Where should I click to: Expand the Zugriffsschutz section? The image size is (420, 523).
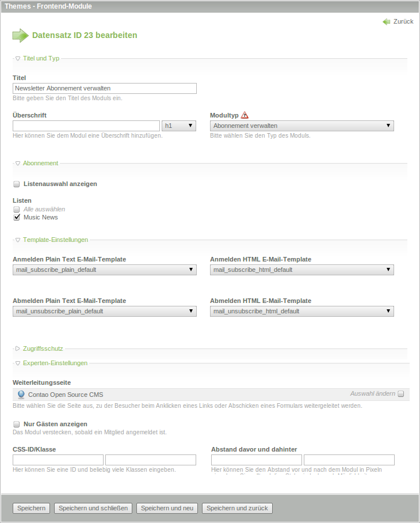click(x=43, y=348)
